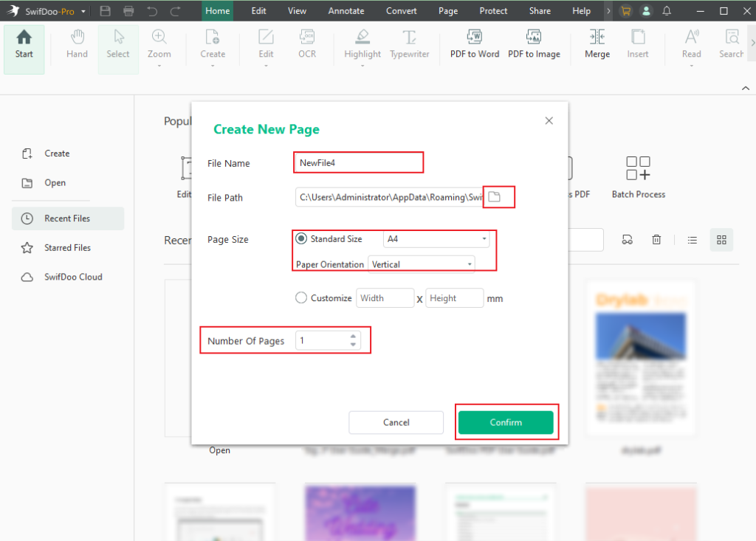The height and width of the screenshot is (541, 756).
Task: Select the Standard Size radio button
Action: (x=301, y=238)
